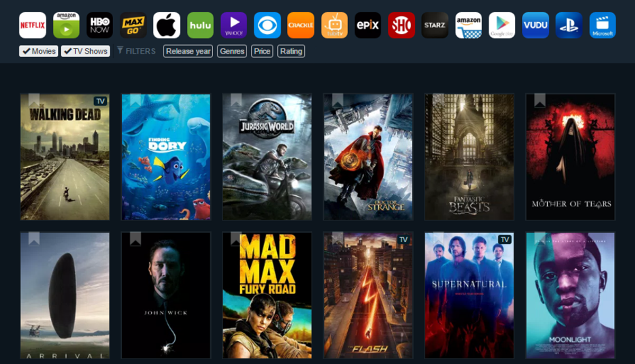Select the Yahoo View provider icon

pos(234,25)
